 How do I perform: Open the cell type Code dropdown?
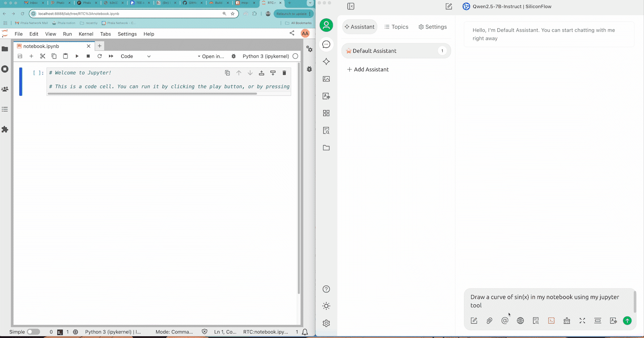click(x=136, y=56)
